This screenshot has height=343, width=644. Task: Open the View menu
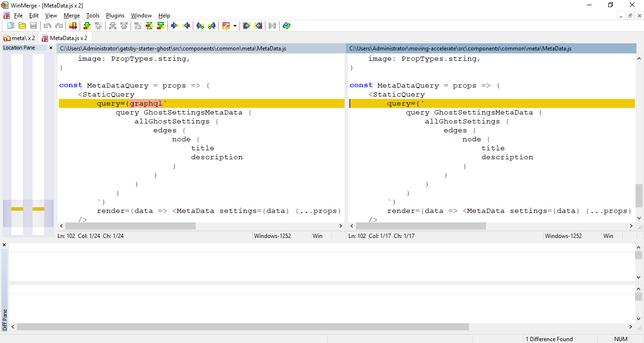tap(51, 16)
